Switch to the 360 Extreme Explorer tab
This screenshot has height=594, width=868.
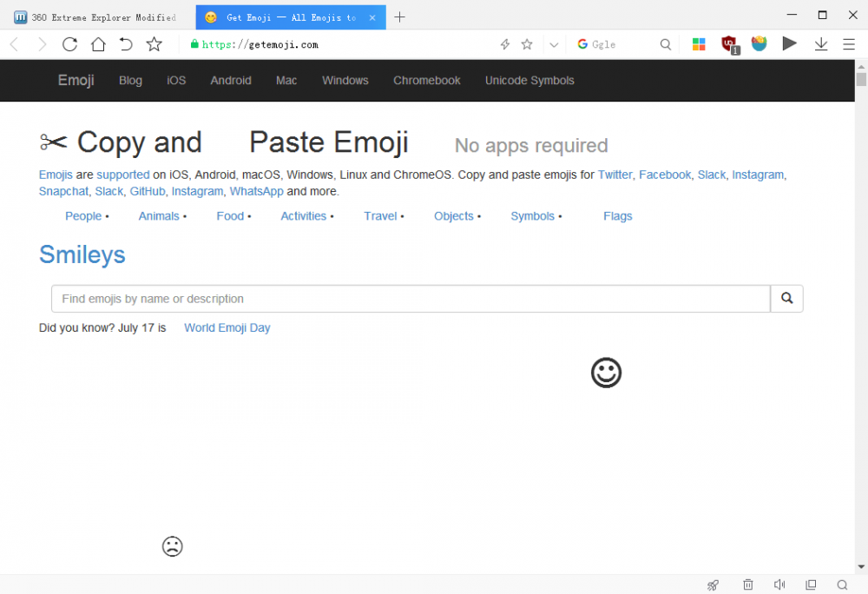point(97,17)
